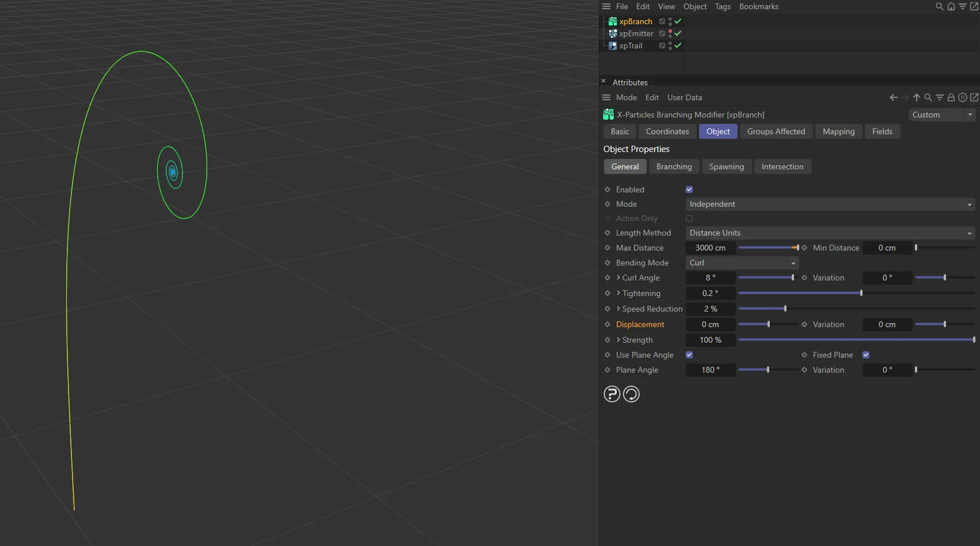Click the home icon in the top toolbar
980x546 pixels.
951,6
